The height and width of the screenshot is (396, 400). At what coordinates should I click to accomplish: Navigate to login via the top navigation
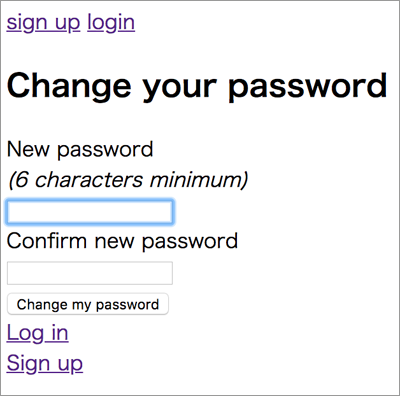pyautogui.click(x=111, y=23)
